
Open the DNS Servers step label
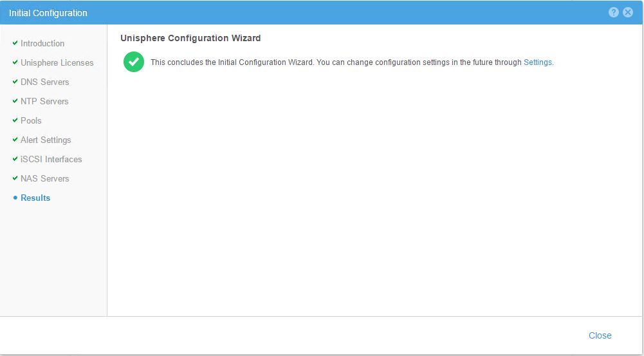pos(44,82)
